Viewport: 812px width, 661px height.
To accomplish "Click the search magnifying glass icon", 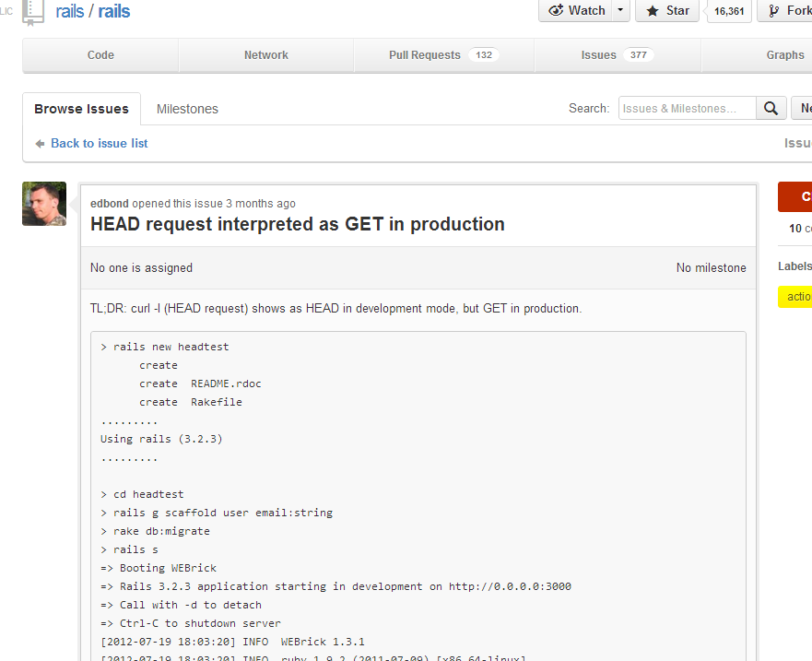I will (771, 108).
